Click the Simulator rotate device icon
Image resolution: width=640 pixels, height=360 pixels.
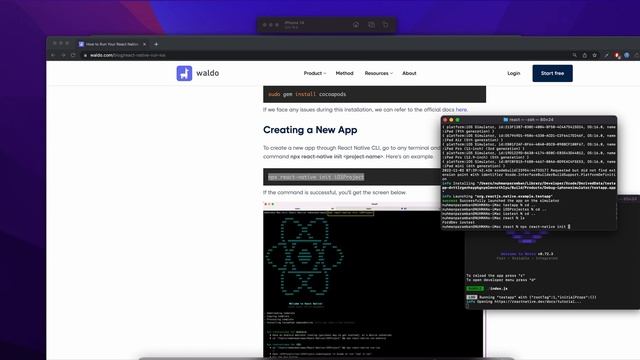(x=385, y=25)
